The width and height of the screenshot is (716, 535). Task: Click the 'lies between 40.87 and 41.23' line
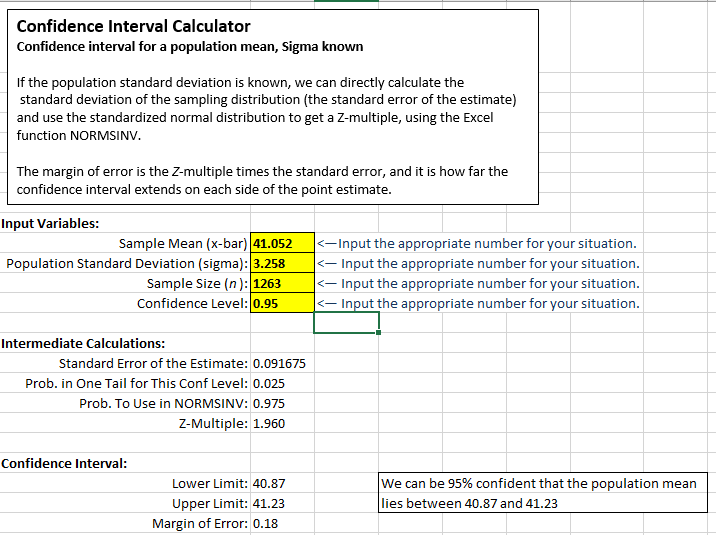[469, 504]
